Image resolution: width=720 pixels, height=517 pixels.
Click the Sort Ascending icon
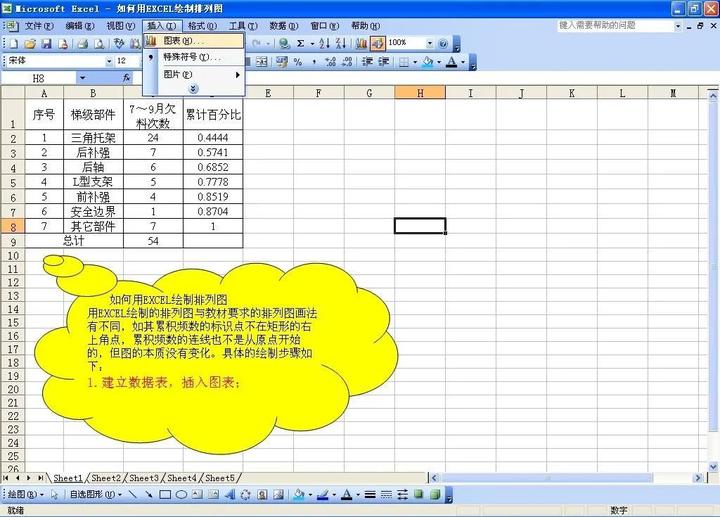pyautogui.click(x=325, y=44)
